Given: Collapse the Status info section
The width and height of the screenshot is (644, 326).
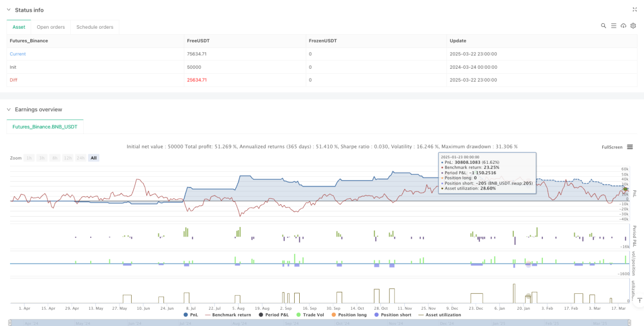Looking at the screenshot, I should click(8, 10).
